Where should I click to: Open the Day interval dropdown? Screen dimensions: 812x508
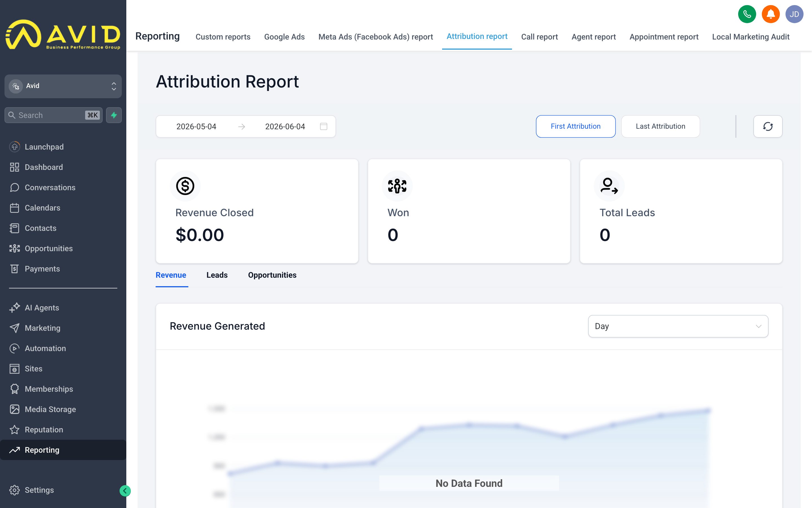678,326
